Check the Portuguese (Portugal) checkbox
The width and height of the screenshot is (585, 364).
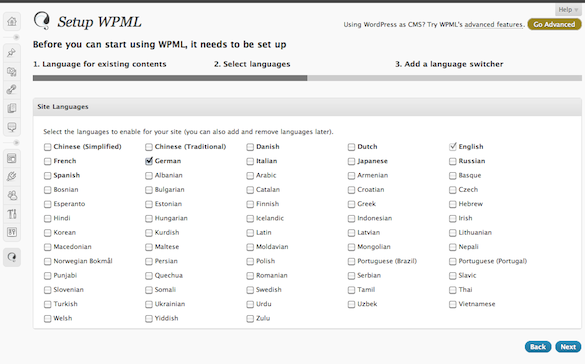[453, 261]
